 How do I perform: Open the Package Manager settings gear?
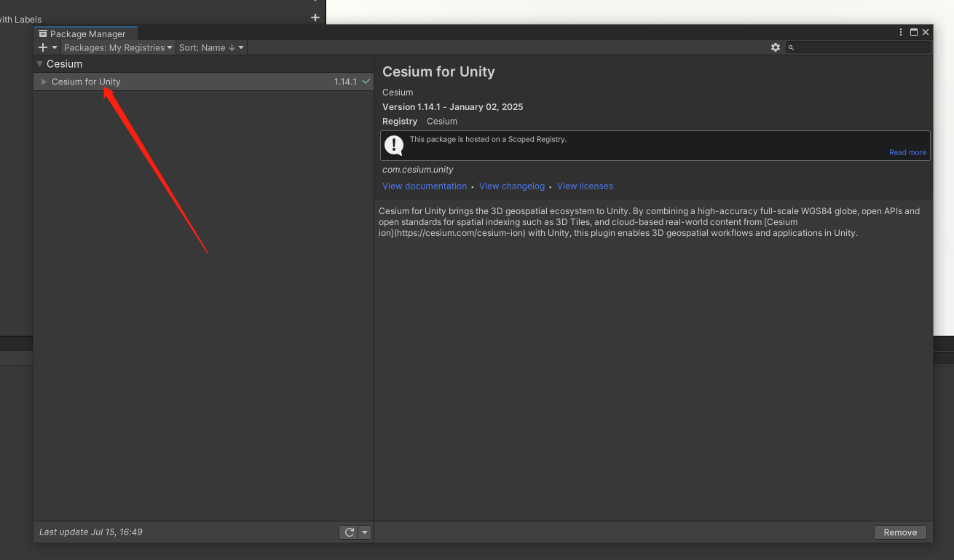(776, 47)
